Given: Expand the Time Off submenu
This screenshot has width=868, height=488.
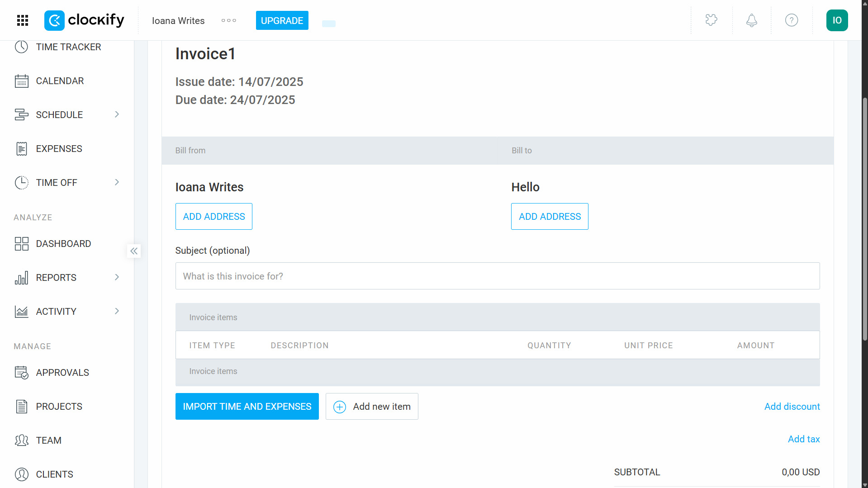Looking at the screenshot, I should pyautogui.click(x=117, y=182).
